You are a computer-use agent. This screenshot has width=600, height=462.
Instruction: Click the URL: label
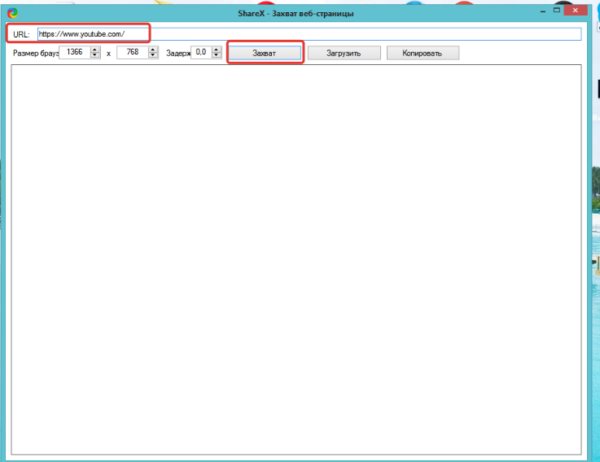21,34
